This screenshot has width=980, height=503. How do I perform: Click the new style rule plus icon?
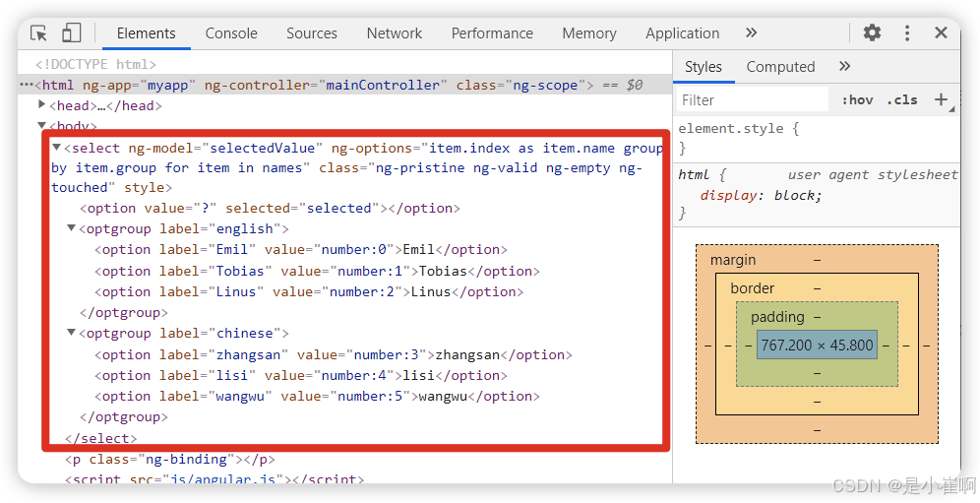942,99
